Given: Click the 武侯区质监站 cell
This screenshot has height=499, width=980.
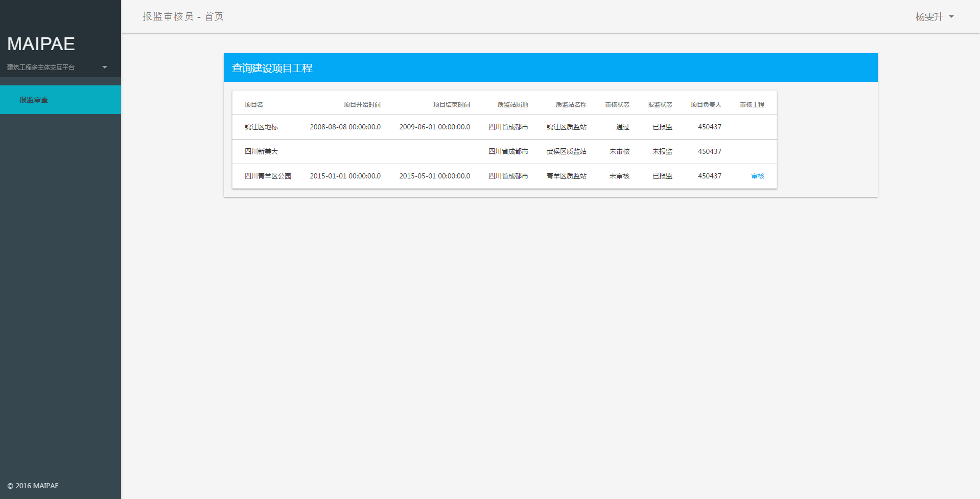Looking at the screenshot, I should 566,152.
